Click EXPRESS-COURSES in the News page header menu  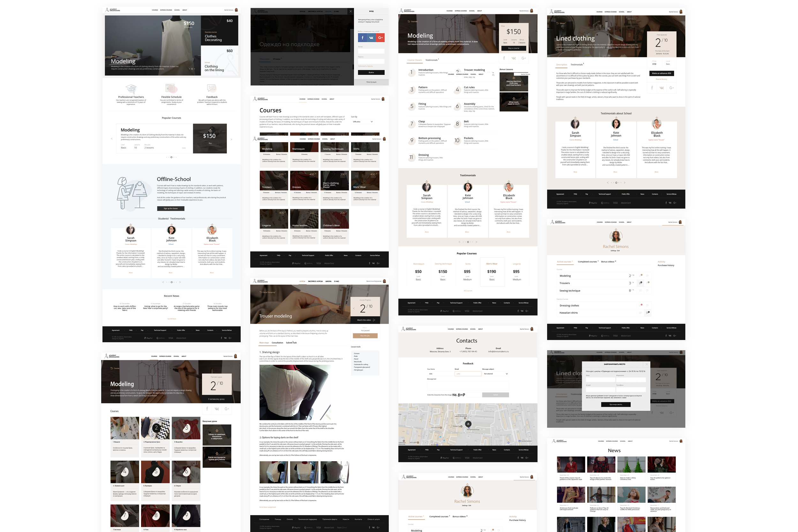click(x=612, y=441)
